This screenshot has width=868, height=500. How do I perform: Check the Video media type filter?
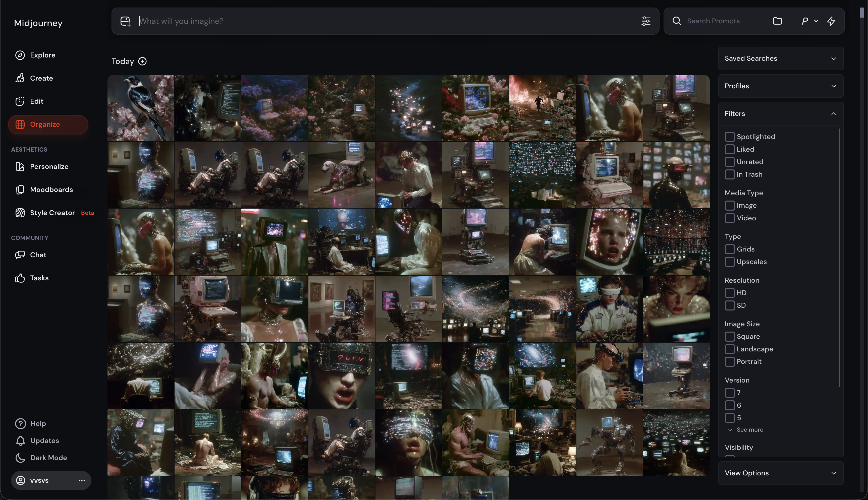click(730, 218)
